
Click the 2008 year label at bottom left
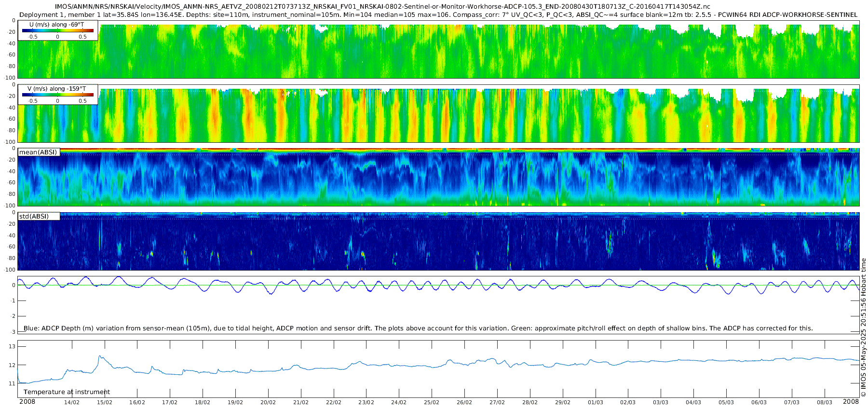click(27, 402)
